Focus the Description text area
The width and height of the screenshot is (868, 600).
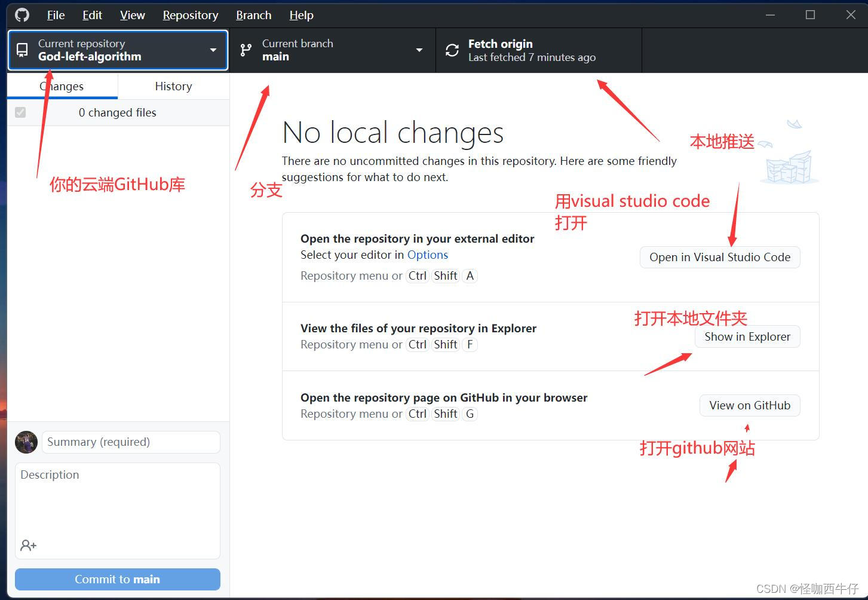click(118, 511)
